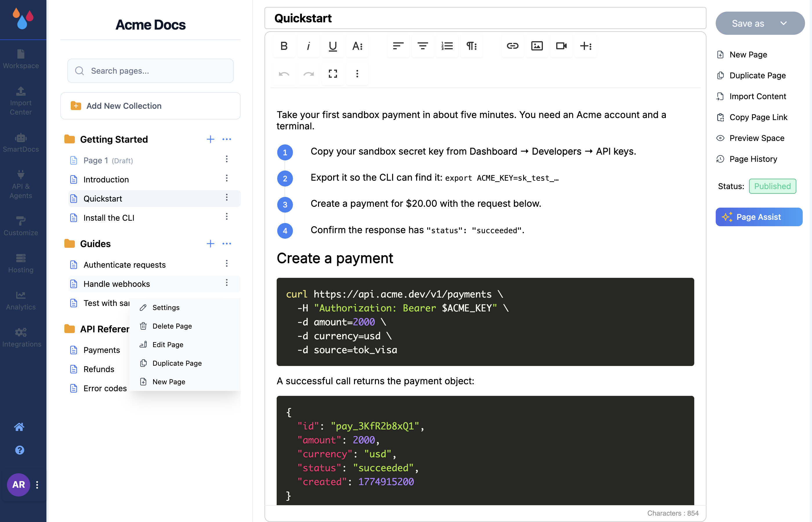
Task: Open more editor toolbar options
Action: tap(357, 74)
